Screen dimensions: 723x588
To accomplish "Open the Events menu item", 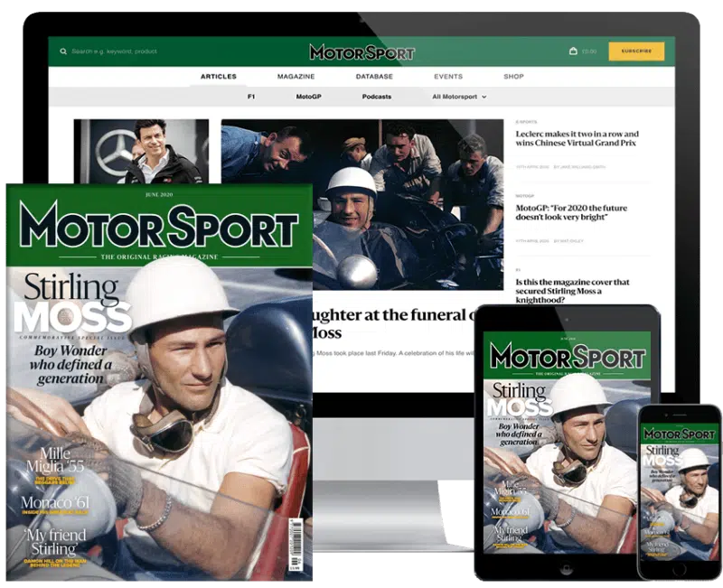I will tap(448, 77).
